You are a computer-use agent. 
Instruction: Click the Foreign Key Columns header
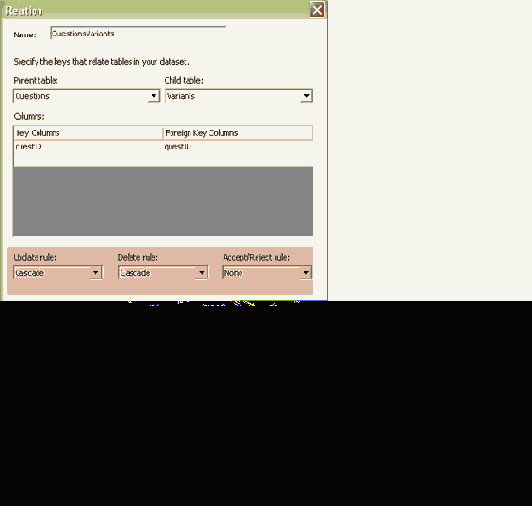click(238, 133)
